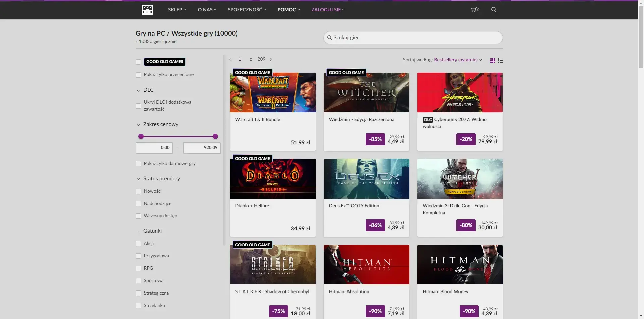Open Hitman: Absolution title link
This screenshot has height=319, width=644.
(349, 291)
